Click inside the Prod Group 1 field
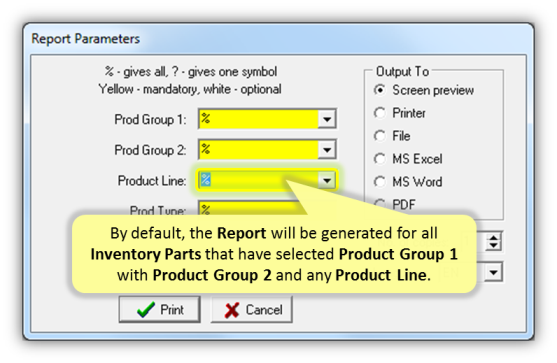The height and width of the screenshot is (363, 557). [259, 119]
